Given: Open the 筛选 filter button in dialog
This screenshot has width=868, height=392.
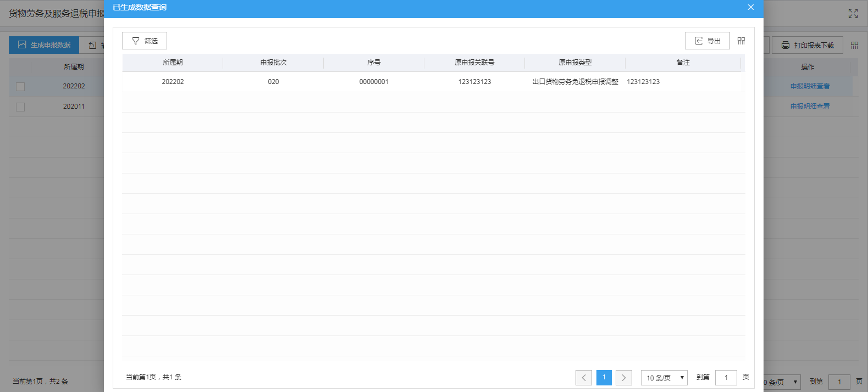Looking at the screenshot, I should (x=145, y=41).
